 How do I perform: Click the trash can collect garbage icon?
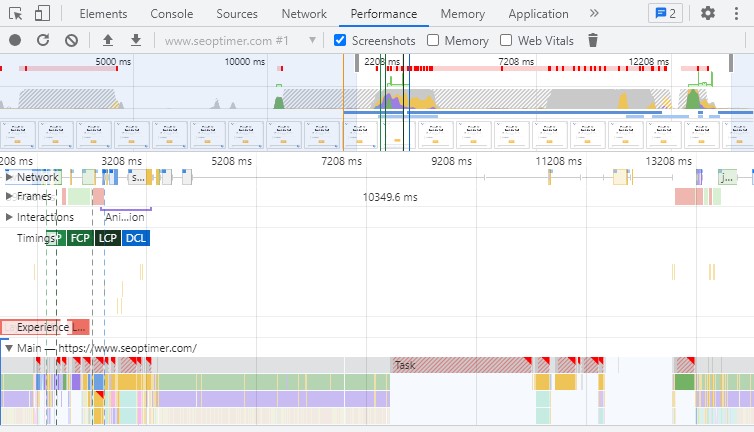[x=593, y=40]
